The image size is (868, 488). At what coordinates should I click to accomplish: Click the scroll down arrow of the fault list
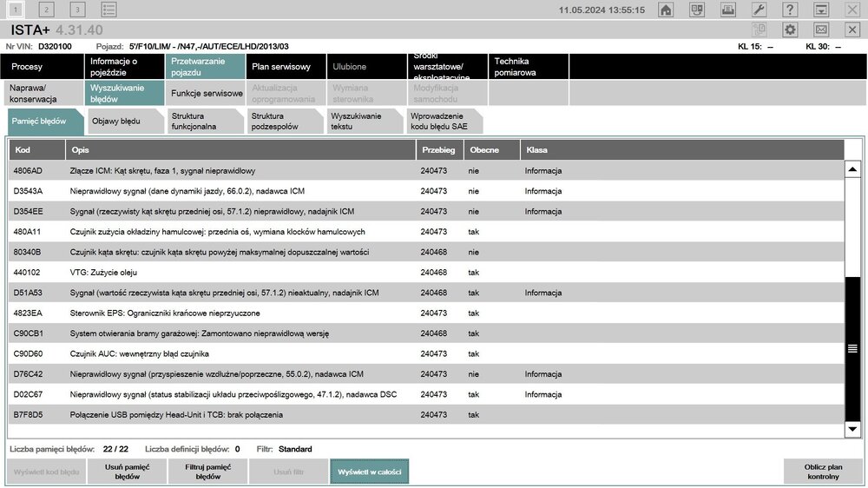point(852,428)
